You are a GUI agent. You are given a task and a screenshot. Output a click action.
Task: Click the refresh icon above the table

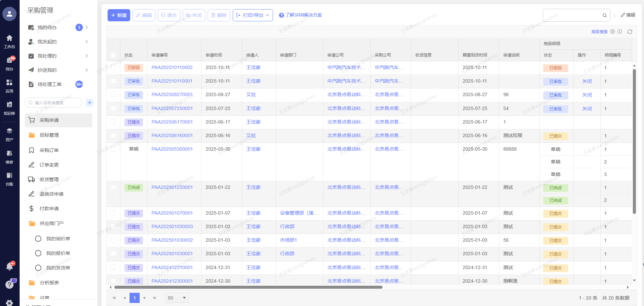[x=629, y=32]
